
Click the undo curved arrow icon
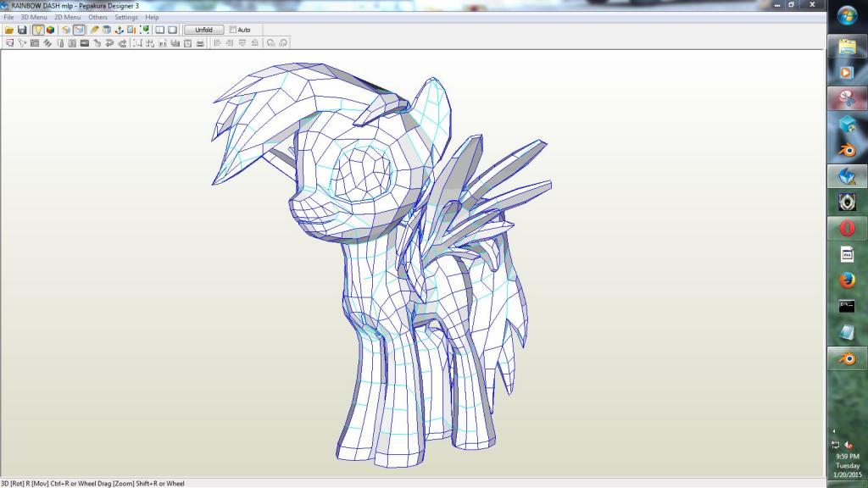coord(109,42)
